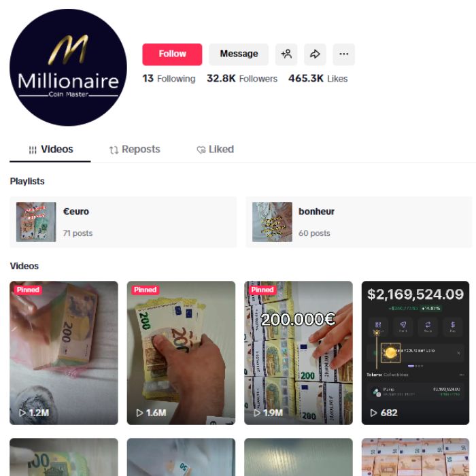
Task: Click the add friend person icon
Action: pos(286,54)
